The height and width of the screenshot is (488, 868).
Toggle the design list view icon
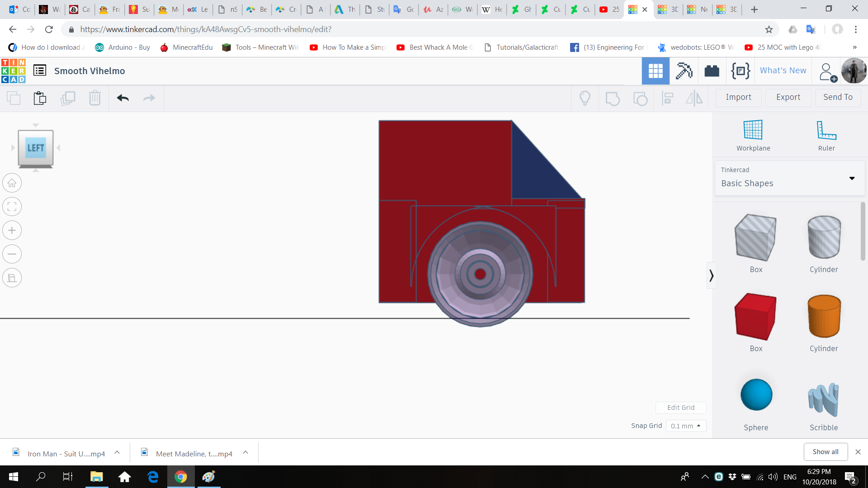click(x=40, y=70)
